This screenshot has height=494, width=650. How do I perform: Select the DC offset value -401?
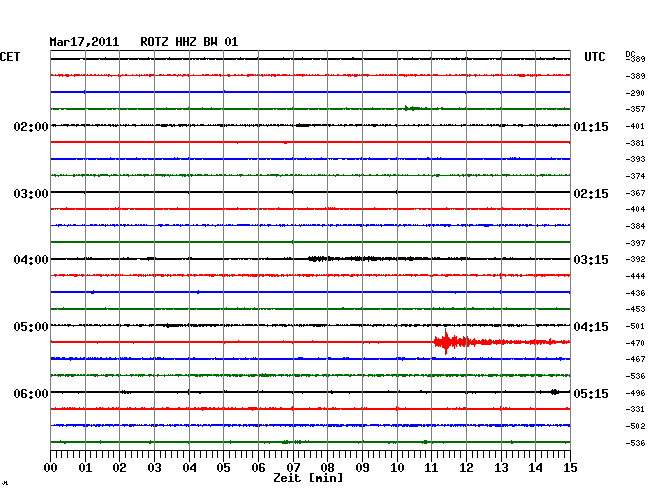coord(635,126)
